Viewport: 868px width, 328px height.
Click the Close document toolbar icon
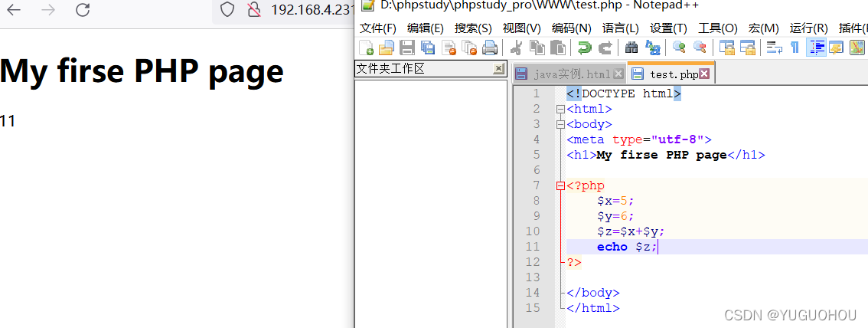coord(449,48)
